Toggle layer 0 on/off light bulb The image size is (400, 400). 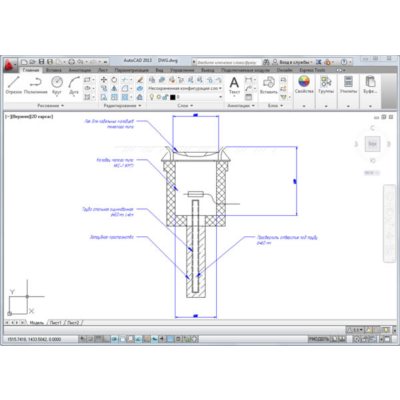152,97
